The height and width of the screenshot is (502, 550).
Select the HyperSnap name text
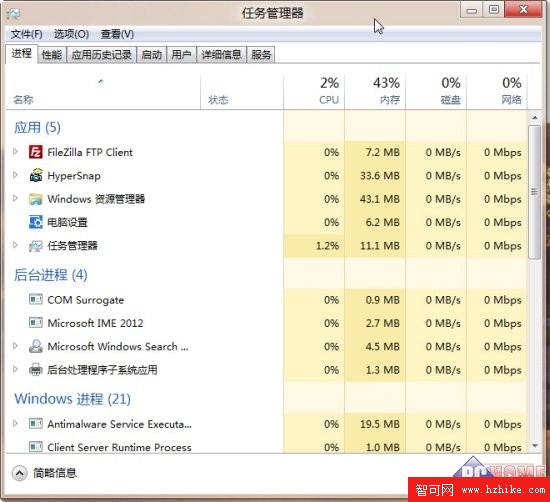coord(74,176)
